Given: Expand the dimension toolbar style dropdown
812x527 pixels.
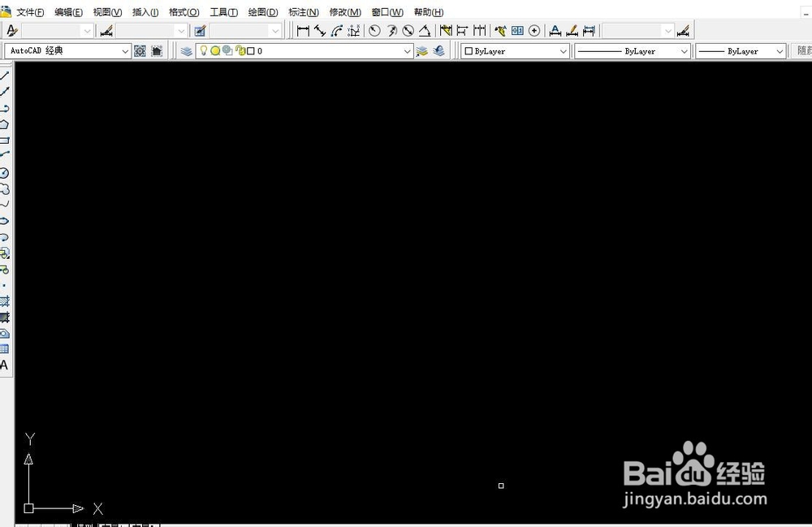Looking at the screenshot, I should click(x=668, y=31).
